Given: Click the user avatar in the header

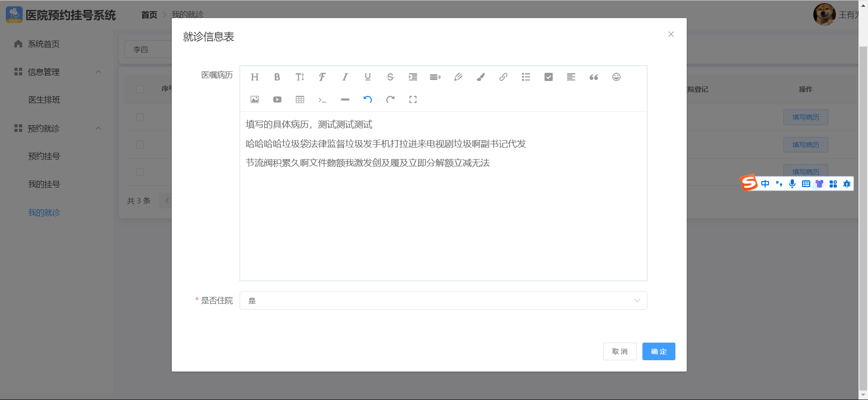Looking at the screenshot, I should (824, 14).
